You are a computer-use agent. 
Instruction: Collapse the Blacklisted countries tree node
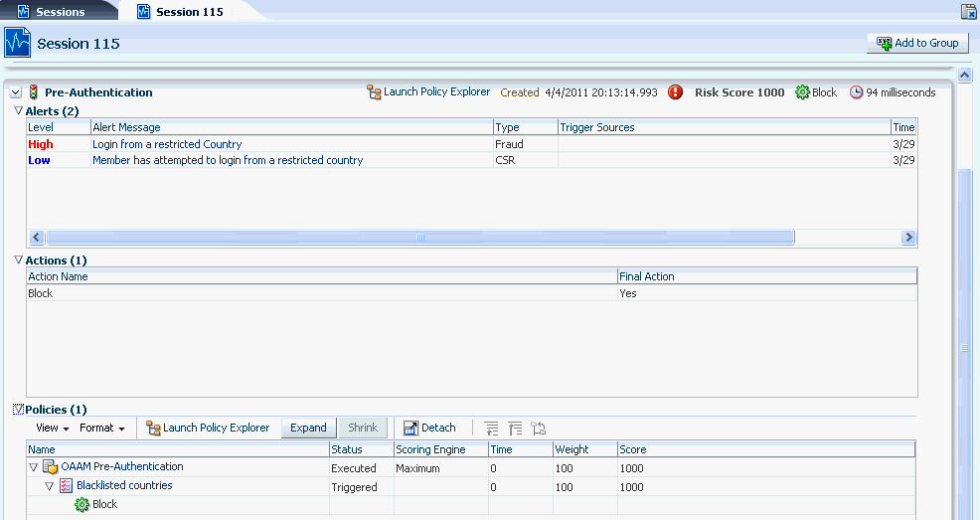50,485
